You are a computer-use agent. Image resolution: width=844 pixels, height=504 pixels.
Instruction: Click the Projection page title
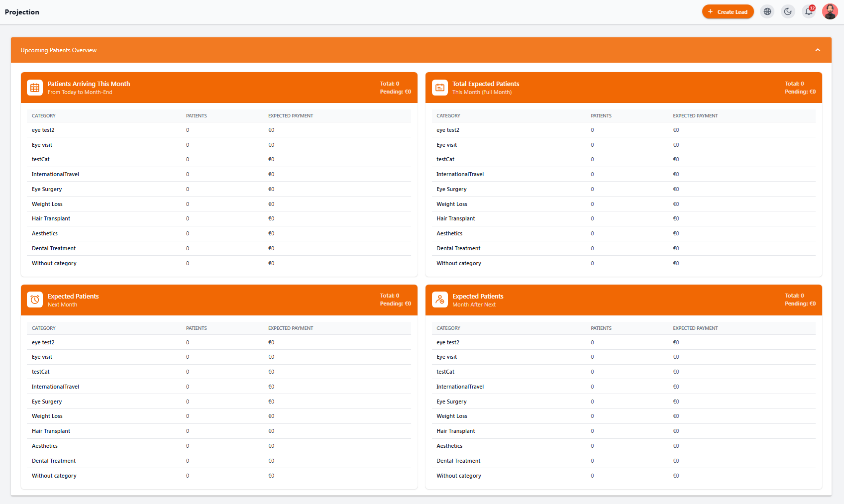coord(22,12)
